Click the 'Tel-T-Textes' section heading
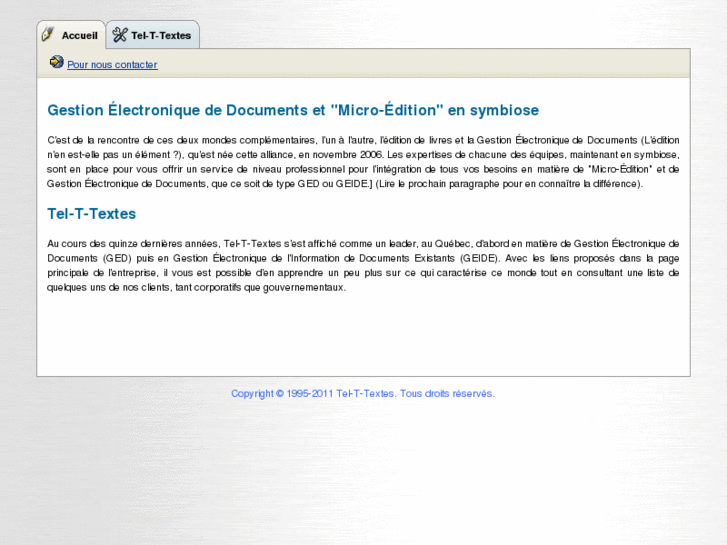Image resolution: width=727 pixels, height=545 pixels. [91, 213]
